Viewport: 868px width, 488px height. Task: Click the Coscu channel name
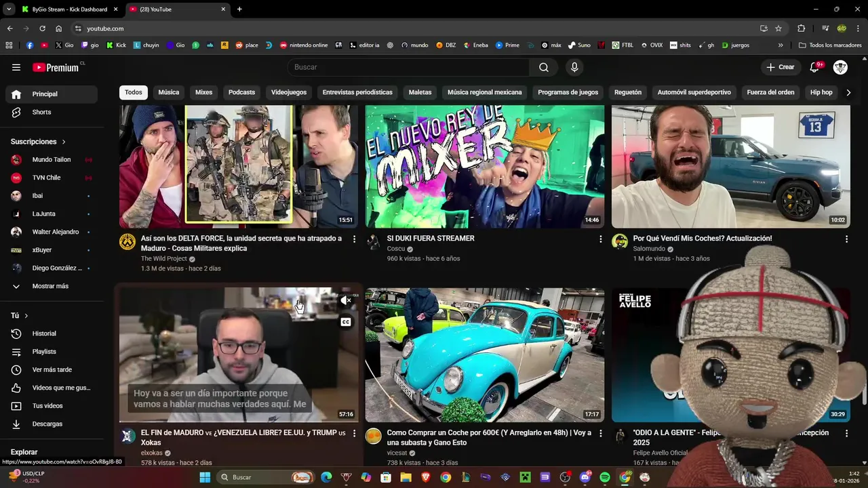pos(395,249)
